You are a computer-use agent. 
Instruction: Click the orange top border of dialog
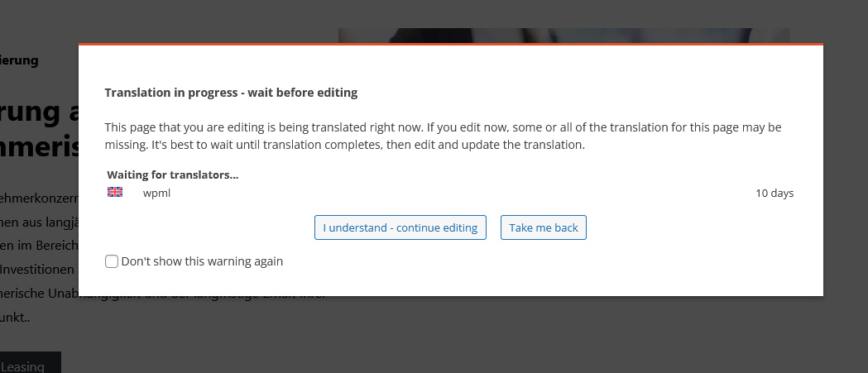click(451, 43)
